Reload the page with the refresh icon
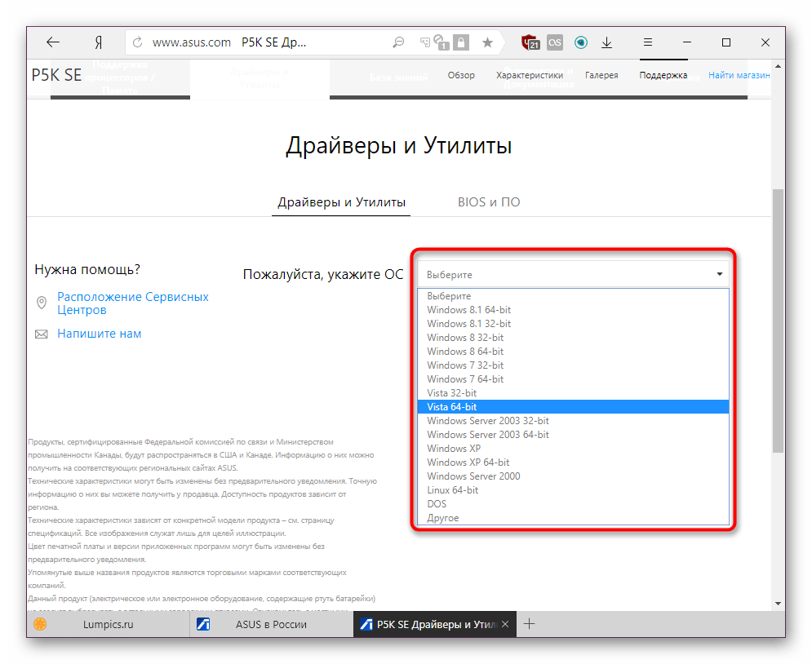 click(137, 42)
